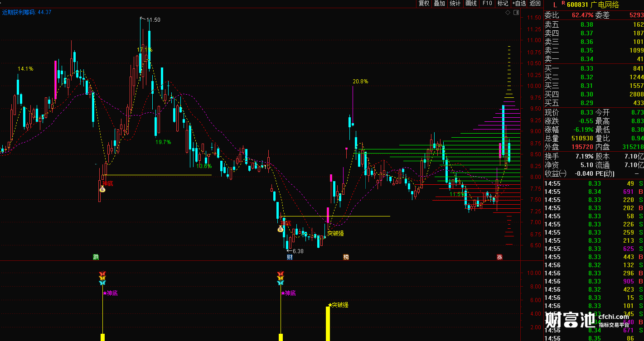Screen dimensions: 644x341
Task: Click yellow butterfly above the yellow signal line
Action: pos(102,278)
